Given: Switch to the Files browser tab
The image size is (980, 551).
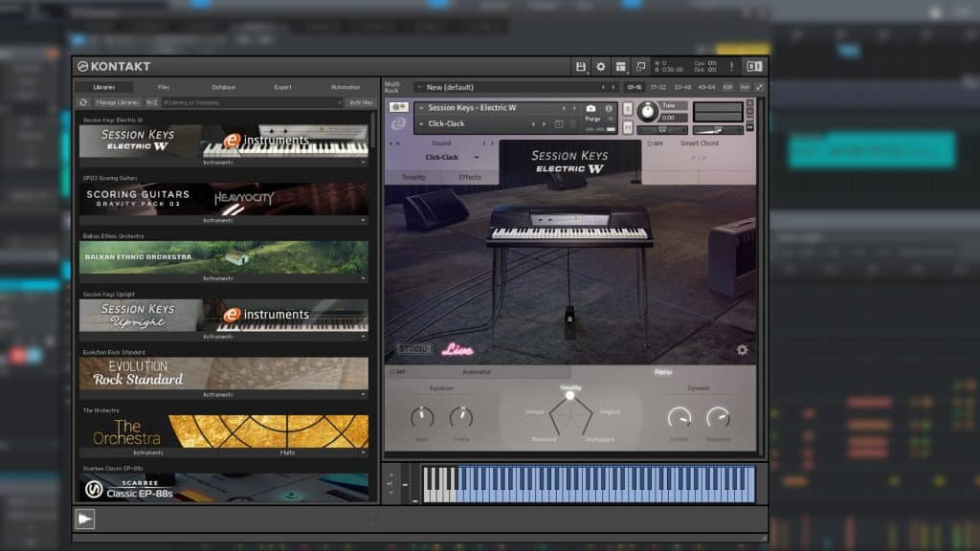Looking at the screenshot, I should [x=164, y=87].
